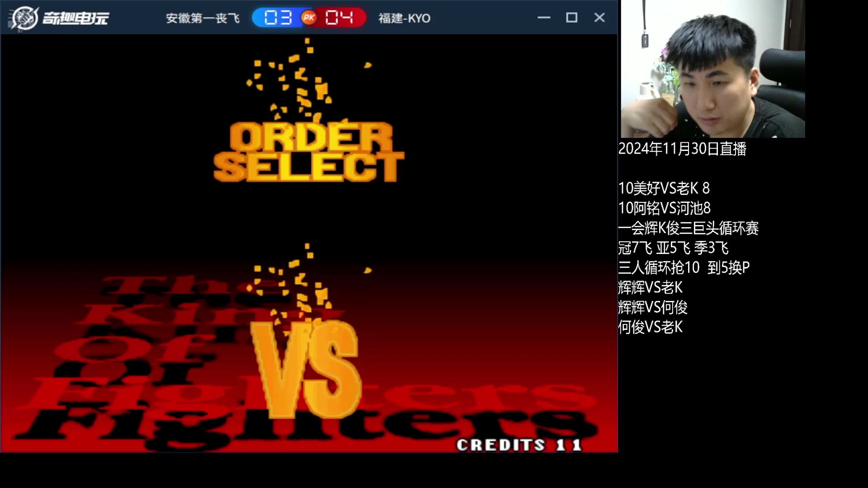The image size is (868, 488).
Task: Click the red 04 score display
Action: click(x=339, y=18)
